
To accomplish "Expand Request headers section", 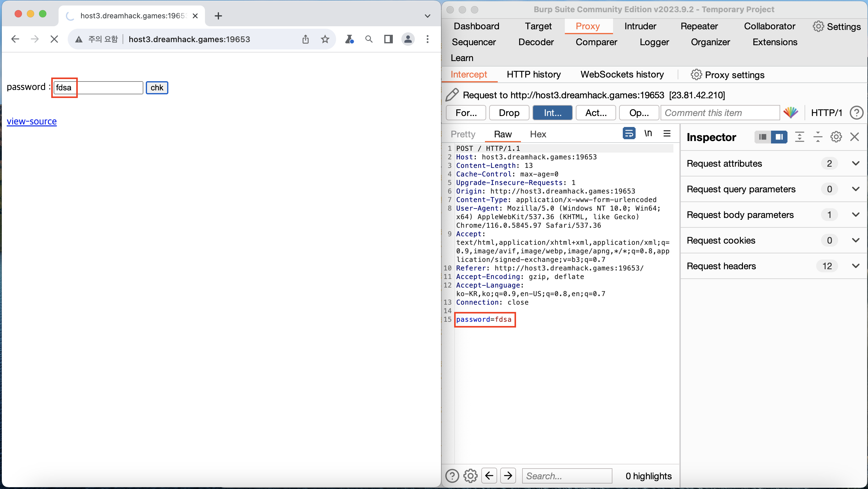I will [855, 266].
